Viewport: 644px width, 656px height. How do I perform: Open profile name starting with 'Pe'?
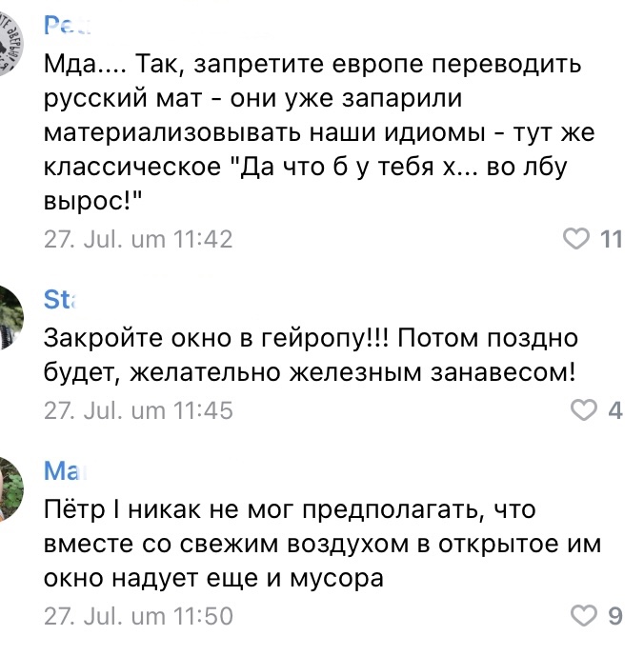(x=67, y=26)
